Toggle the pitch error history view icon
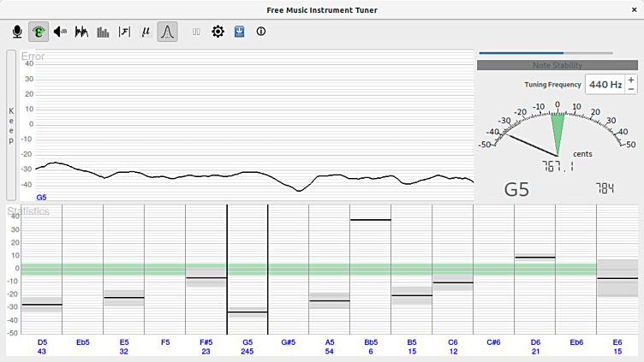The width and height of the screenshot is (644, 362). (39, 32)
